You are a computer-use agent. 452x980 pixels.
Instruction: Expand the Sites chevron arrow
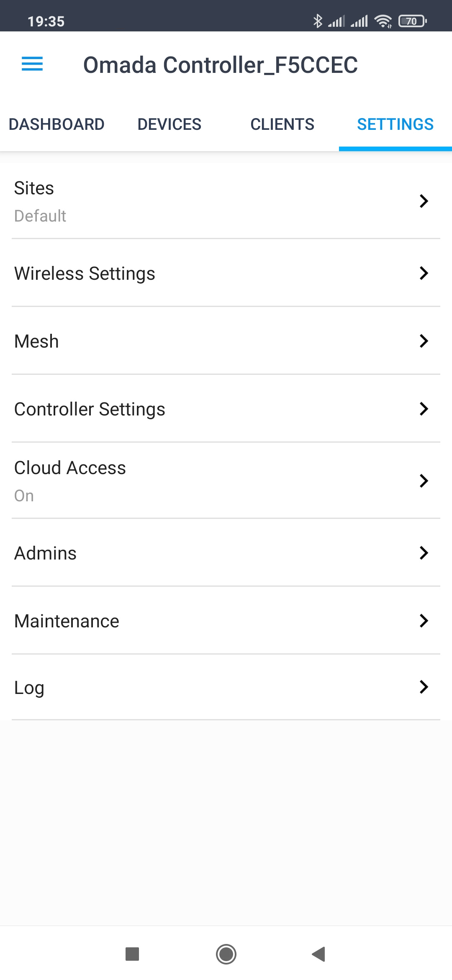[x=424, y=201]
